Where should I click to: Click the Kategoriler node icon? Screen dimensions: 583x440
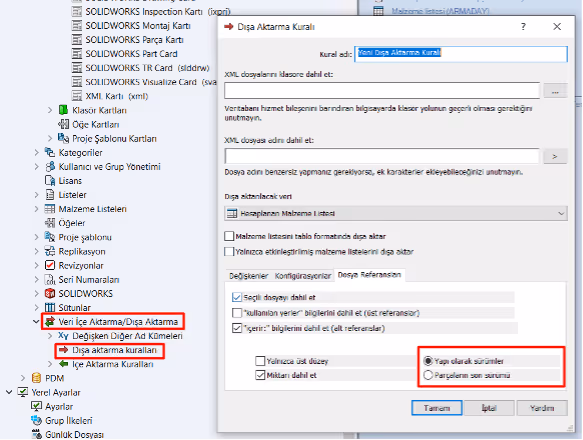coord(50,152)
